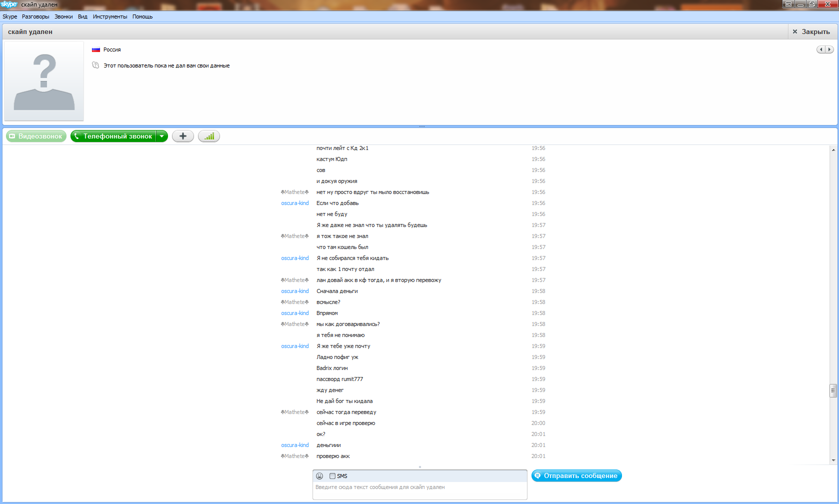The image size is (839, 504).
Task: Click the "скайп удален" conversation header name
Action: (x=30, y=31)
